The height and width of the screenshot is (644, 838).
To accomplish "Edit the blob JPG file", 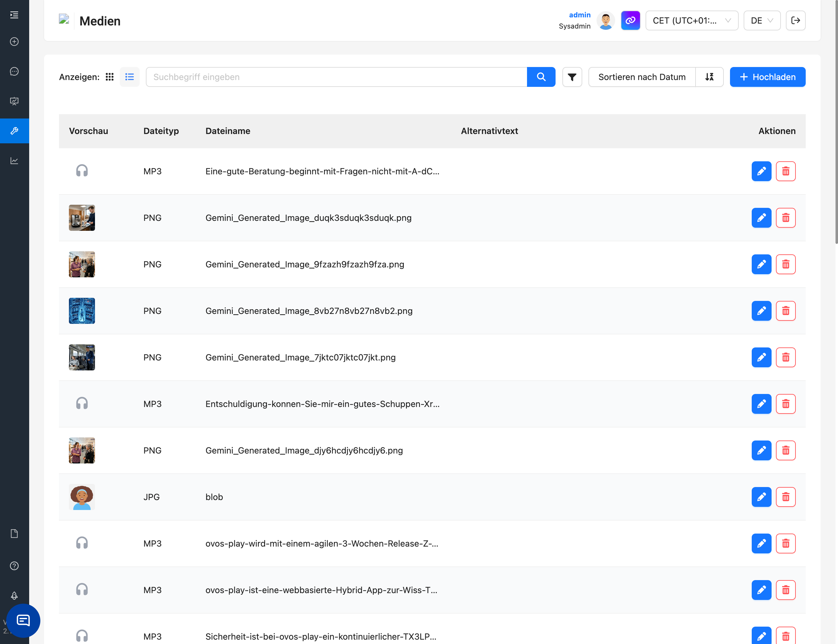I will click(761, 497).
